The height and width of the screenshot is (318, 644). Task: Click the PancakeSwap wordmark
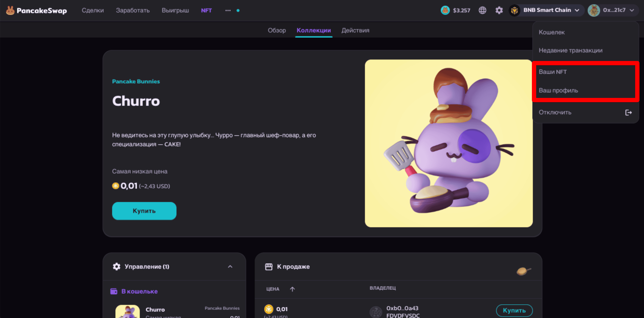[42, 11]
